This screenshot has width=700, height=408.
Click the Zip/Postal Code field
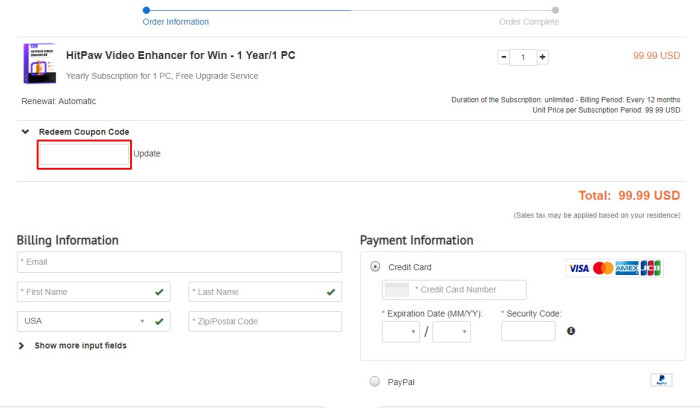[265, 321]
